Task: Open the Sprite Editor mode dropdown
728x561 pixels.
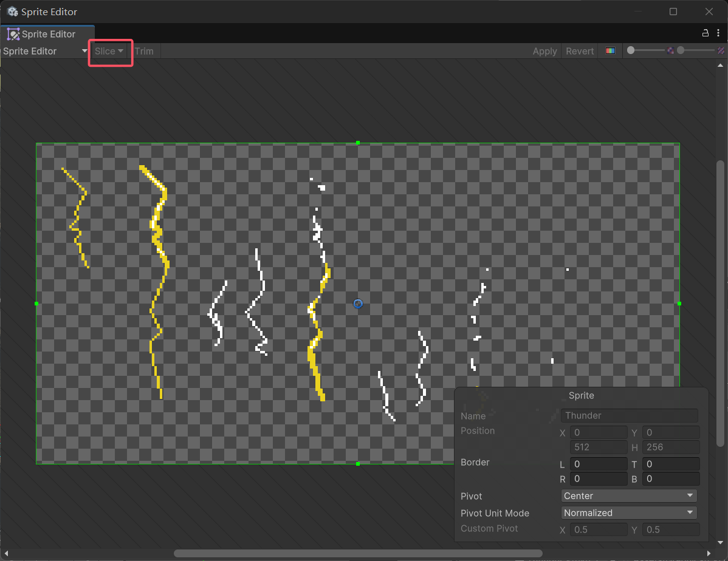Action: (x=45, y=51)
